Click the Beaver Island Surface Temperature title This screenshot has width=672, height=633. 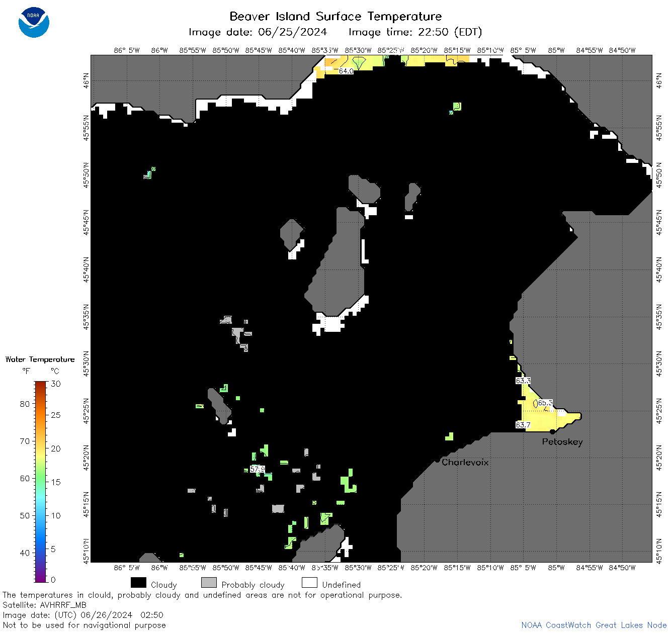coord(335,16)
